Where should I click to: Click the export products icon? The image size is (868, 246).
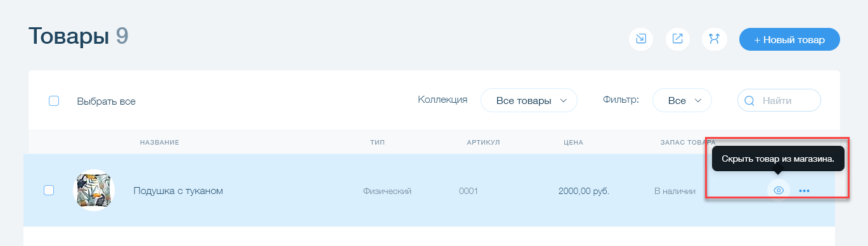coord(678,39)
